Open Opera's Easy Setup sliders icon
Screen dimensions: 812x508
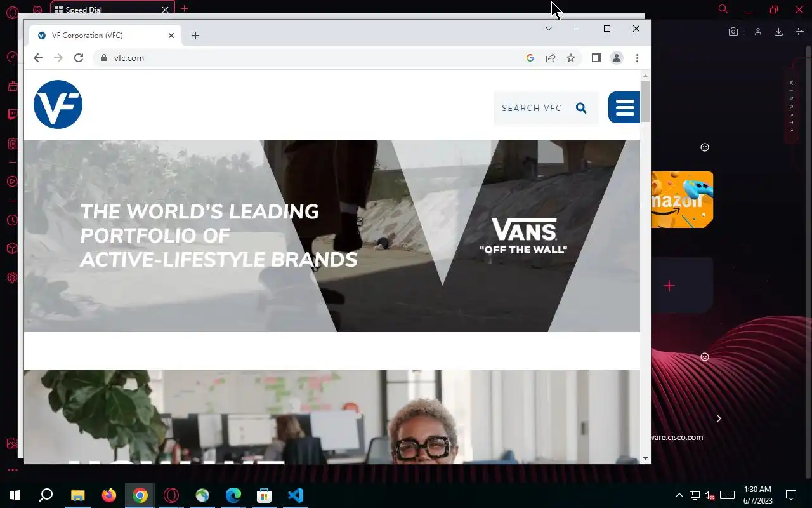(x=800, y=32)
